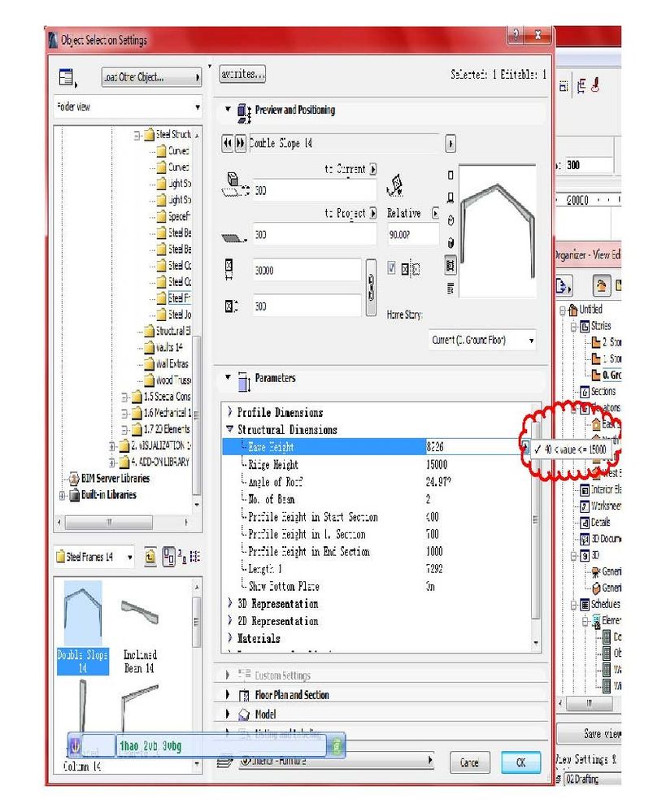Open the 'to Project' elevation arrow menu
666x812 pixels.
coord(373,213)
